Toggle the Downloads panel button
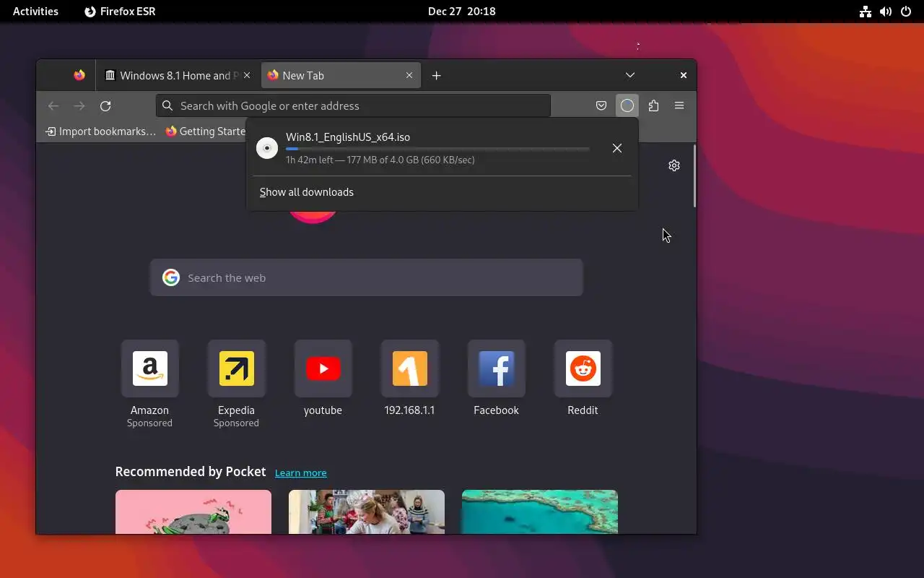This screenshot has width=924, height=578. coord(627,105)
